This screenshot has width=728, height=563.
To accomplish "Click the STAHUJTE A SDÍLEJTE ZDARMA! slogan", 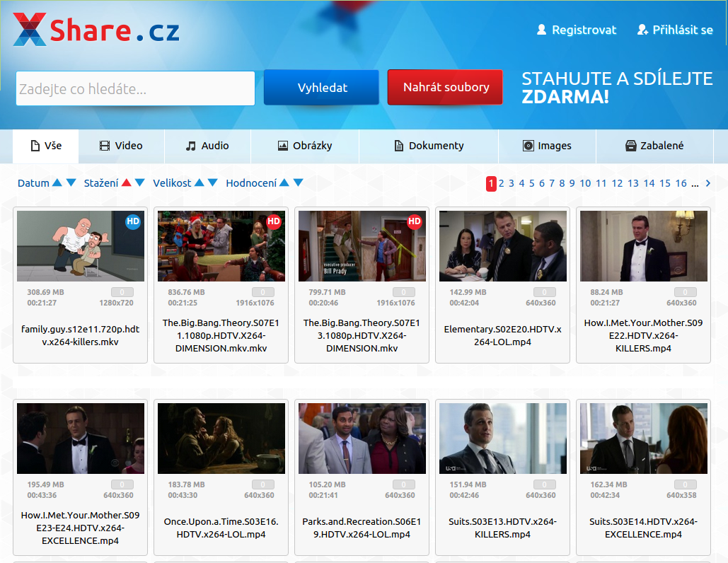I will (x=617, y=87).
